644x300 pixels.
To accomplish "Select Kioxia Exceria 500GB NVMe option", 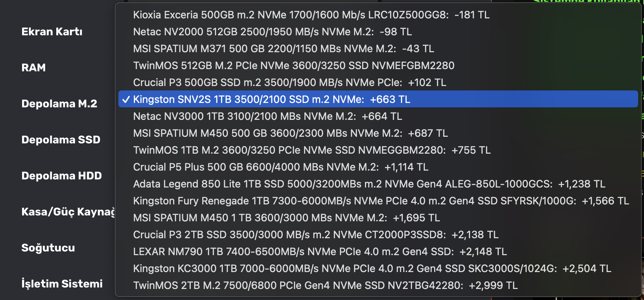I will [311, 15].
